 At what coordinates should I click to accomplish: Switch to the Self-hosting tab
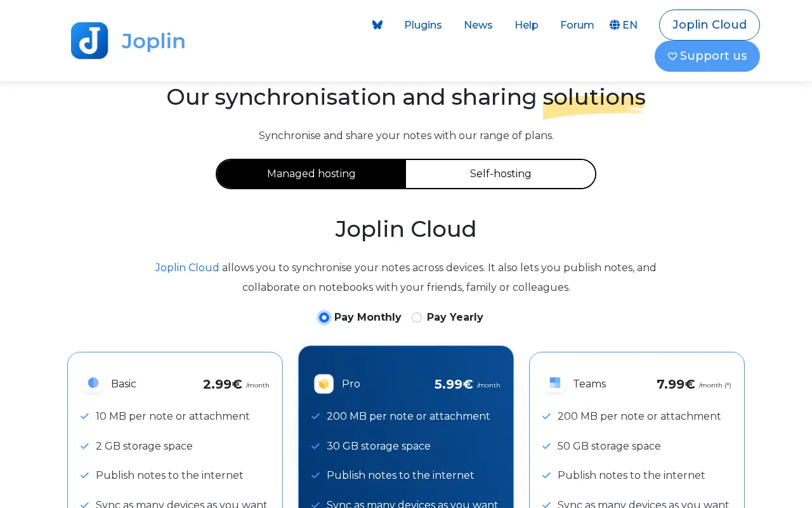pos(501,174)
